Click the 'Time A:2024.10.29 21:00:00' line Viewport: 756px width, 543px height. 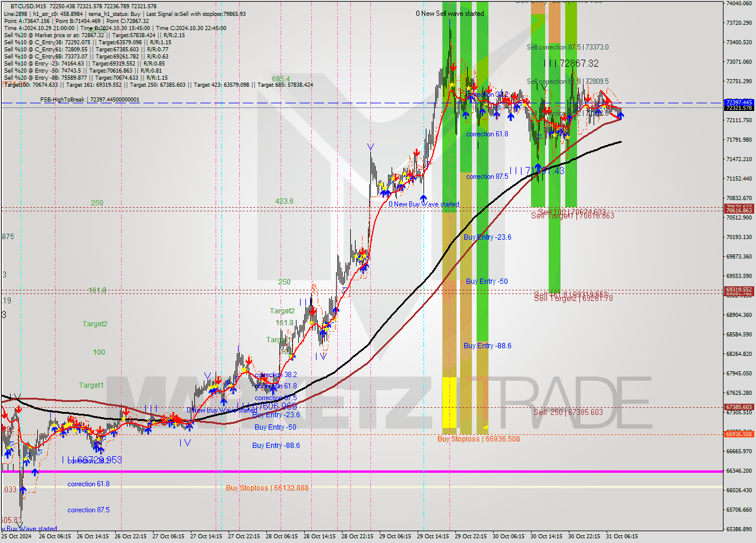tap(39, 28)
